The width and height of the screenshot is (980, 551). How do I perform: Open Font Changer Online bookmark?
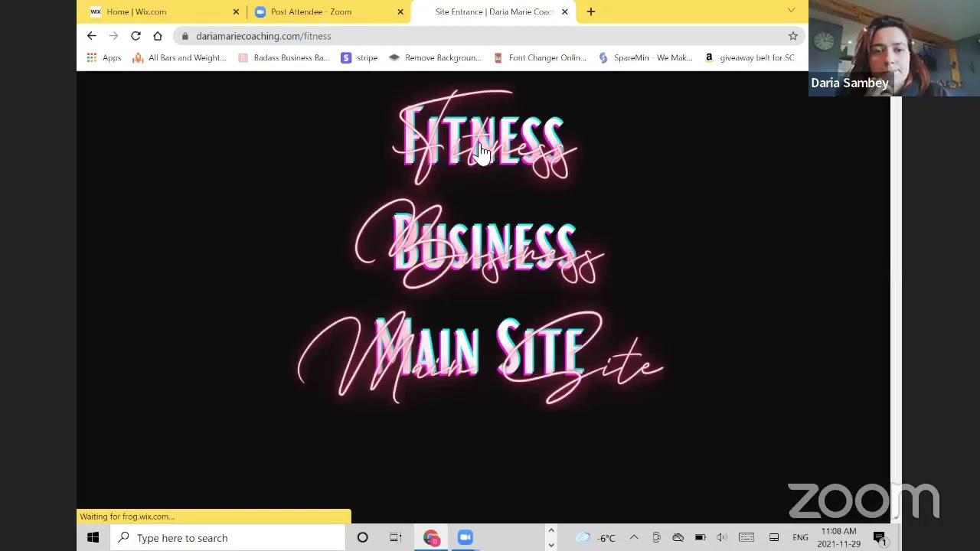[x=540, y=57]
